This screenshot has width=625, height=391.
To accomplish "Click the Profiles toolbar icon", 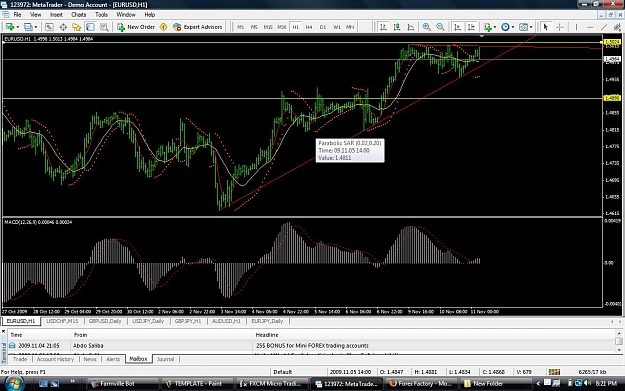I will (x=28, y=27).
